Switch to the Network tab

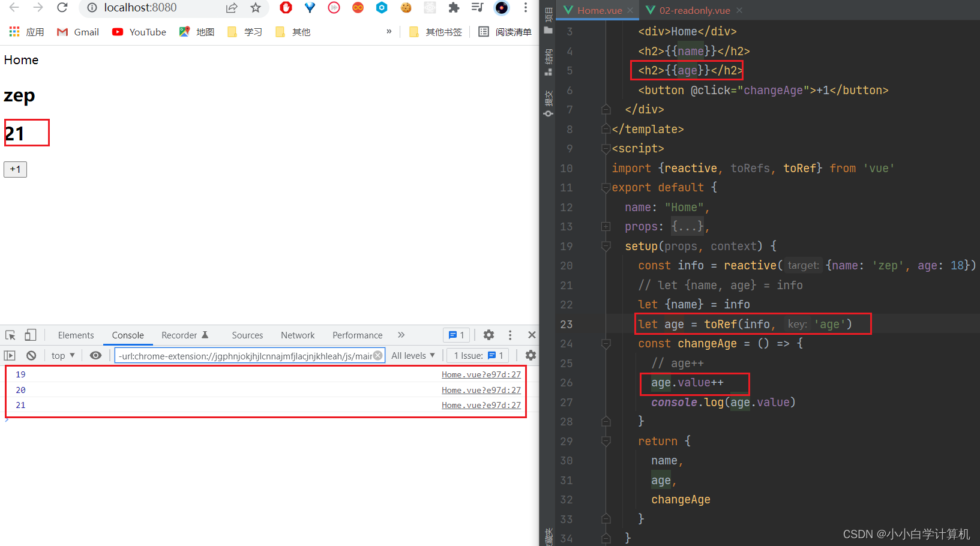(x=298, y=335)
